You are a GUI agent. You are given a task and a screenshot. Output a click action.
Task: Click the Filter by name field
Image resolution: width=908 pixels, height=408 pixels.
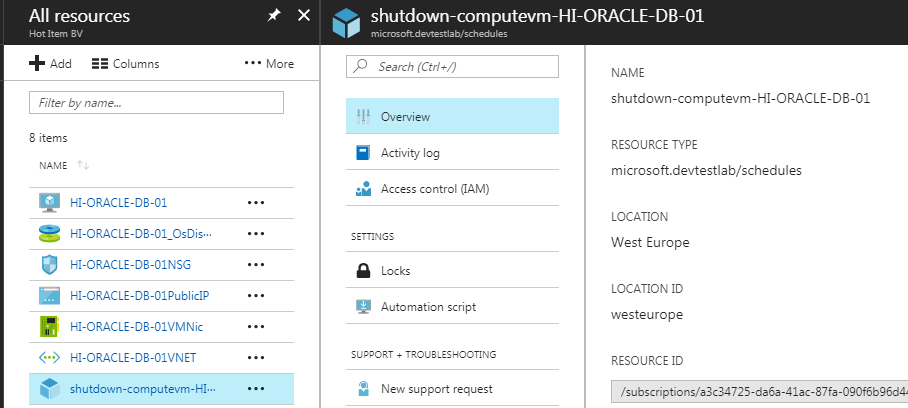[157, 103]
